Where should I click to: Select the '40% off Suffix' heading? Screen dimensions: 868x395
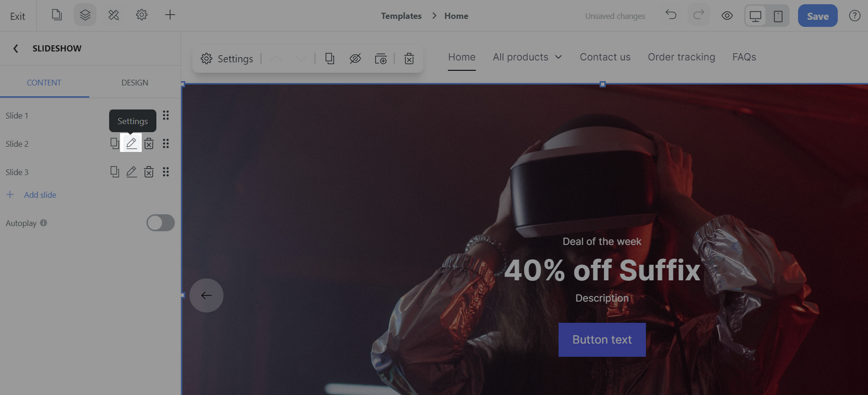click(x=602, y=270)
